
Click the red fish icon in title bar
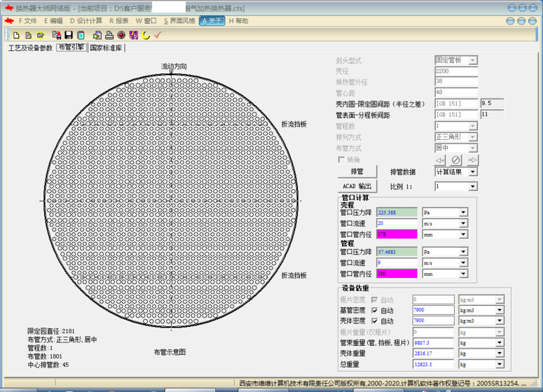pos(10,7)
